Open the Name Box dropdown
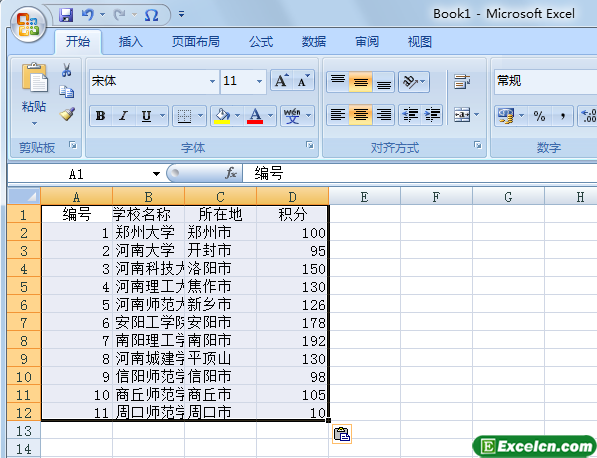The height and width of the screenshot is (458, 597). (x=156, y=174)
